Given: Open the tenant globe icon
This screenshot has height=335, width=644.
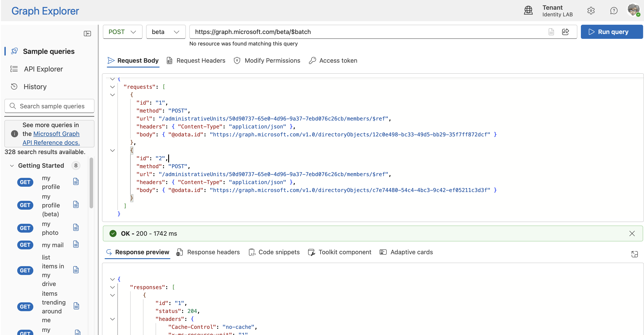Looking at the screenshot, I should tap(528, 11).
